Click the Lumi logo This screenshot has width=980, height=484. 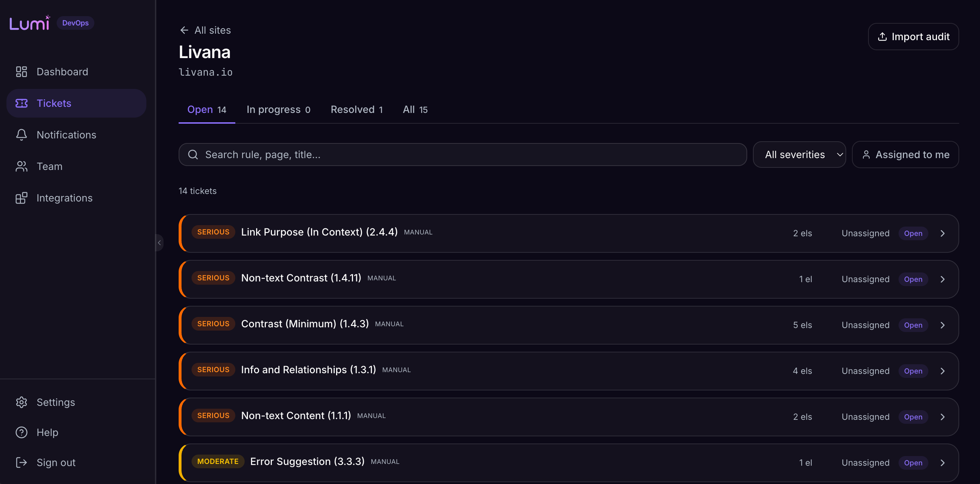tap(30, 23)
